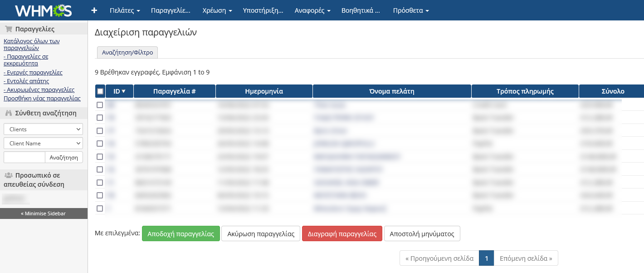The height and width of the screenshot is (273, 644).
Task: Open the Αναφορές menu
Action: point(312,10)
